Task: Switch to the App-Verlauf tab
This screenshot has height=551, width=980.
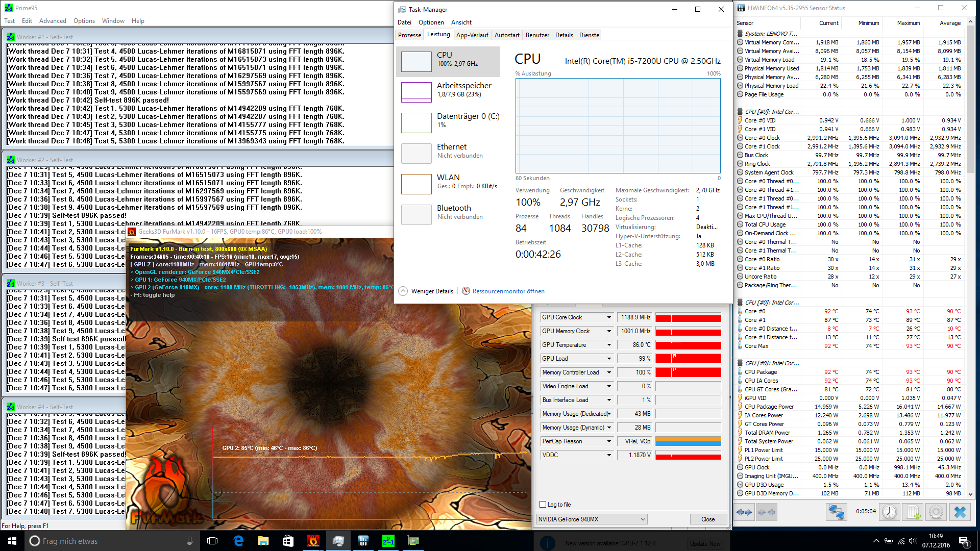Action: [x=472, y=35]
